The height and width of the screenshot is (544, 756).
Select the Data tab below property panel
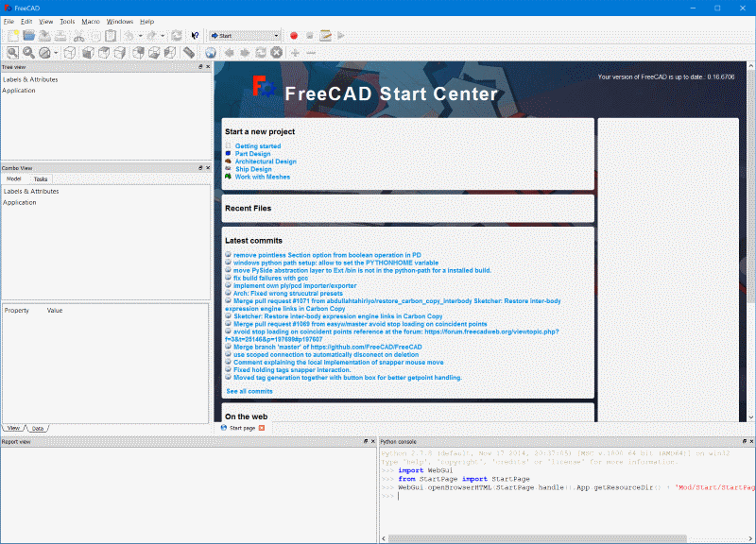(x=38, y=428)
